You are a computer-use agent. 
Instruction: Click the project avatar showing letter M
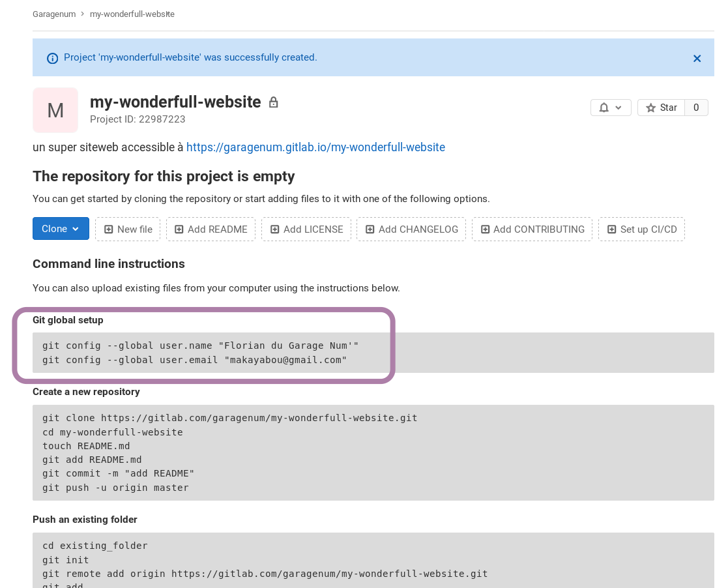[x=55, y=110]
